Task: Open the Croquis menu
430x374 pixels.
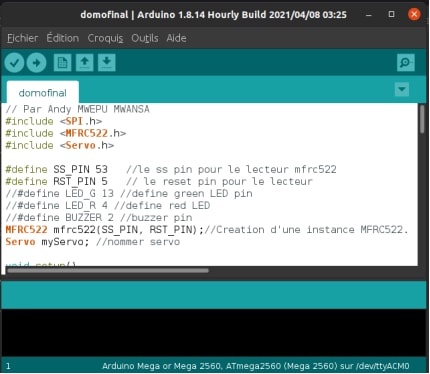Action: (x=105, y=38)
